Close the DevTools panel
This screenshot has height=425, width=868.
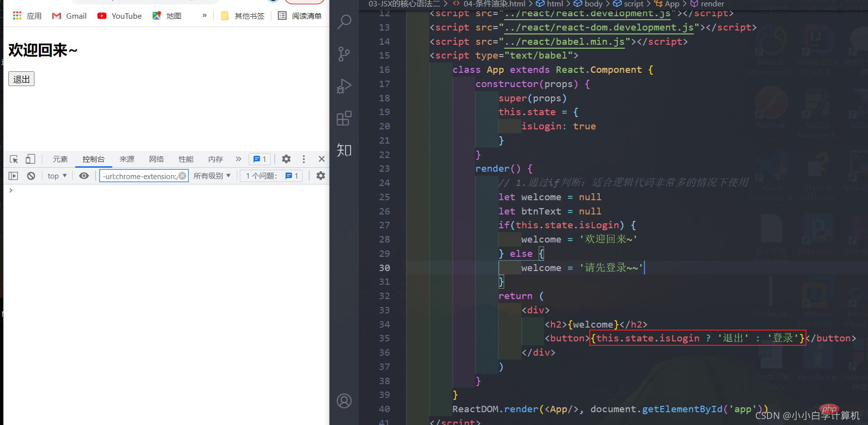[x=321, y=159]
